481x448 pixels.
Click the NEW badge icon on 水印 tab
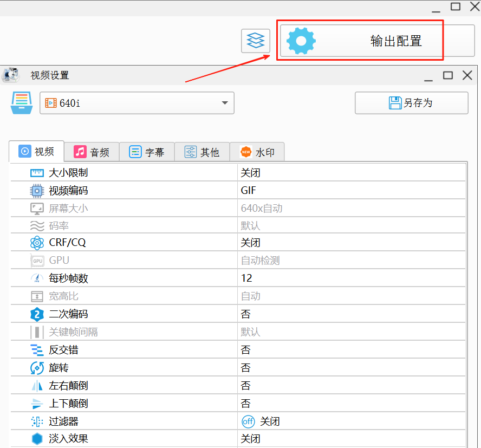coord(246,152)
